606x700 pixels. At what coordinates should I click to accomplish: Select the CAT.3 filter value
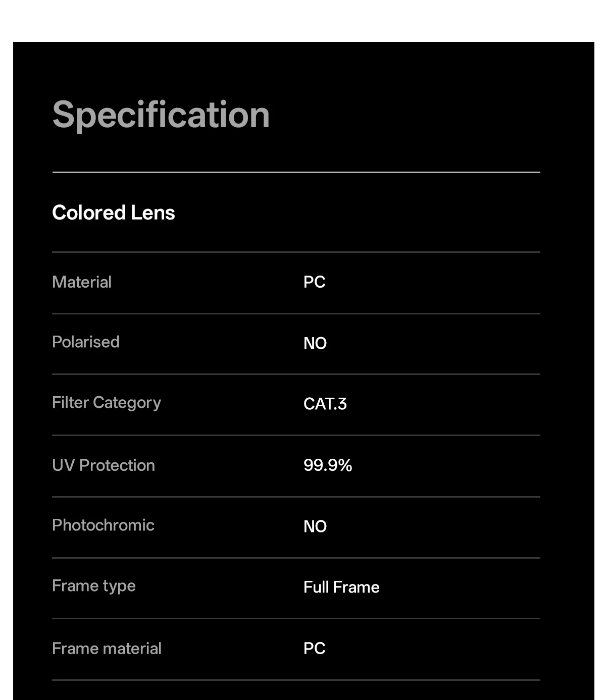point(325,404)
